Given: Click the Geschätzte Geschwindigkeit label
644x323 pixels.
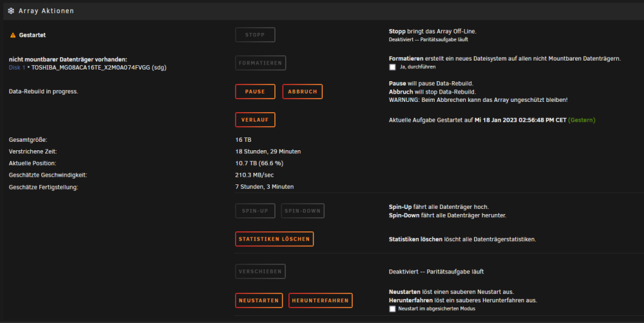Looking at the screenshot, I should click(x=48, y=175).
